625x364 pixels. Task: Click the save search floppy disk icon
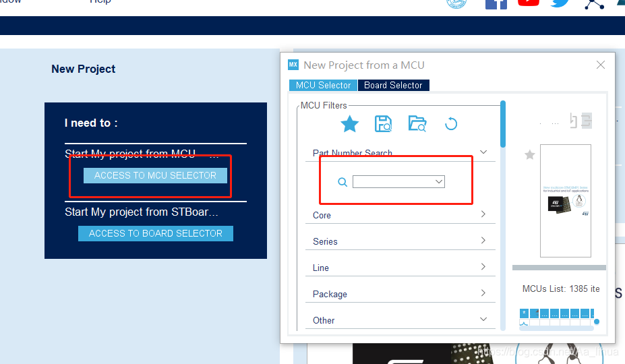(383, 123)
